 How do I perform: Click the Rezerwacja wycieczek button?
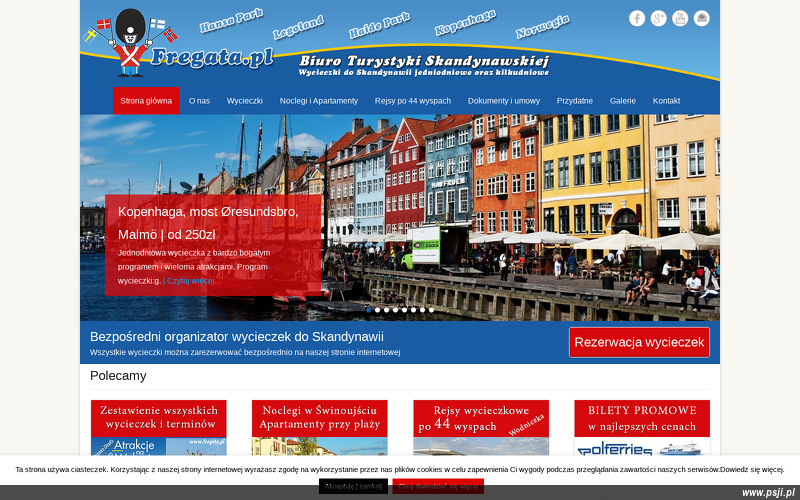[639, 342]
